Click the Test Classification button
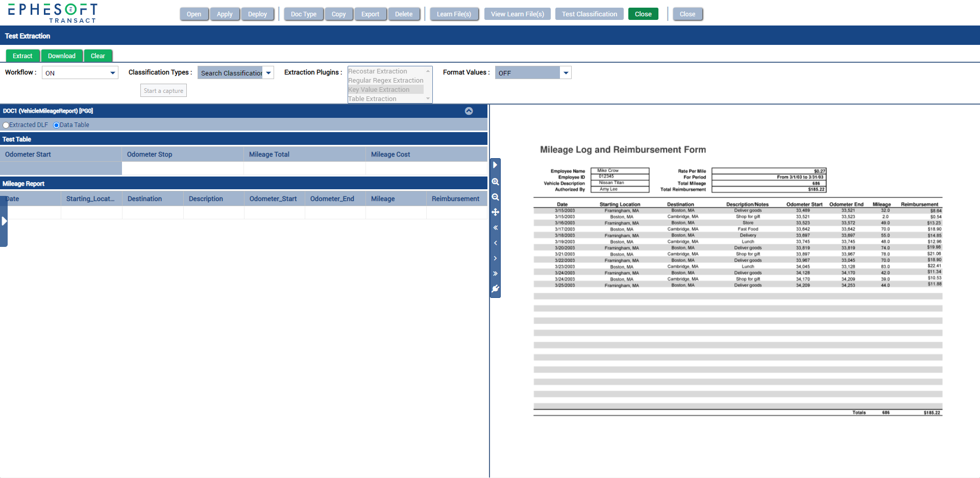Screen dimensions: 980x478 590,14
